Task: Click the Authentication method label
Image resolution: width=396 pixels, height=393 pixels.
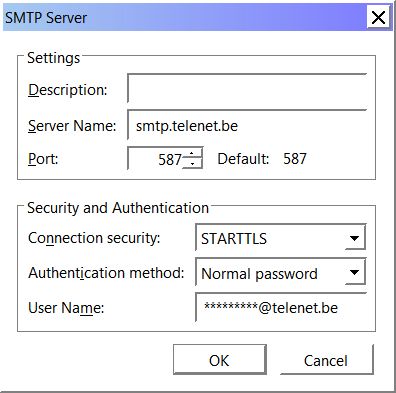Action: tap(106, 273)
